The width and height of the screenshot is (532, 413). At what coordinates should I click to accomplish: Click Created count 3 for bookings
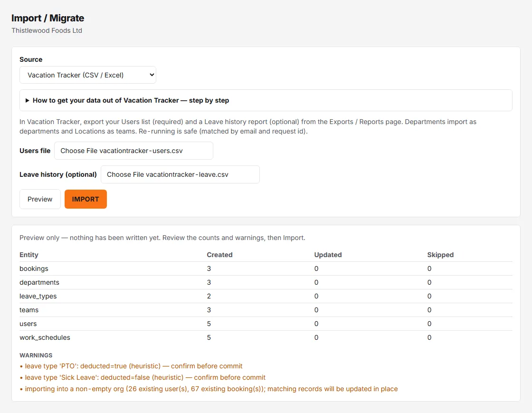pos(209,269)
